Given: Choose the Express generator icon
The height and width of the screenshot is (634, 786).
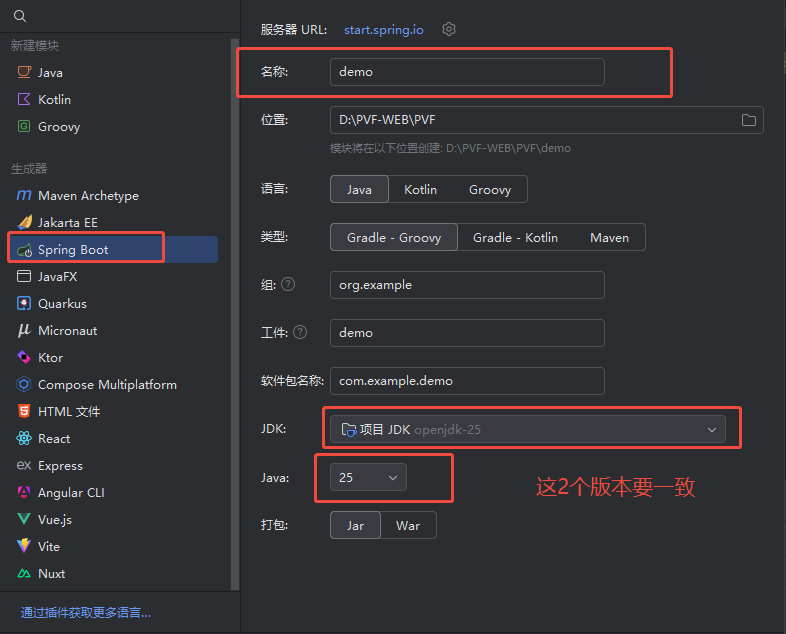Looking at the screenshot, I should coord(24,466).
